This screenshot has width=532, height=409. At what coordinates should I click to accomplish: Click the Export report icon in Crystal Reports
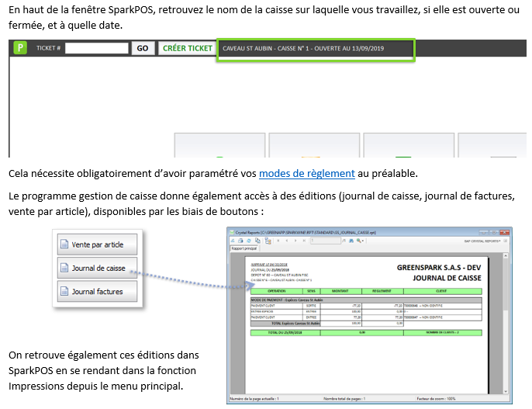(x=233, y=241)
